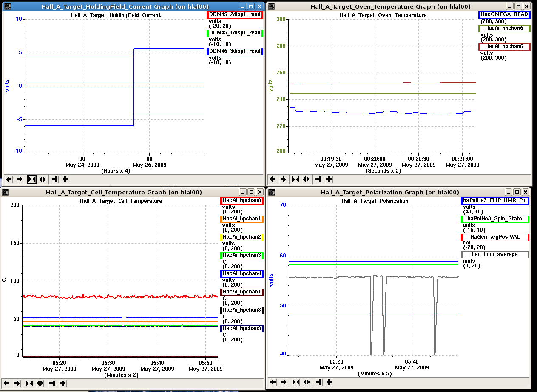The width and height of the screenshot is (537, 392).
Task: Click the compress time-axis icon in HoldingField_Current graph
Action: click(x=32, y=179)
